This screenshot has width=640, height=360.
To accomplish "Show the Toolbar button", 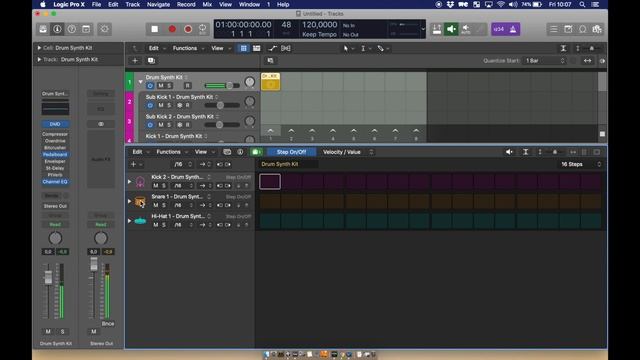I will [86, 29].
